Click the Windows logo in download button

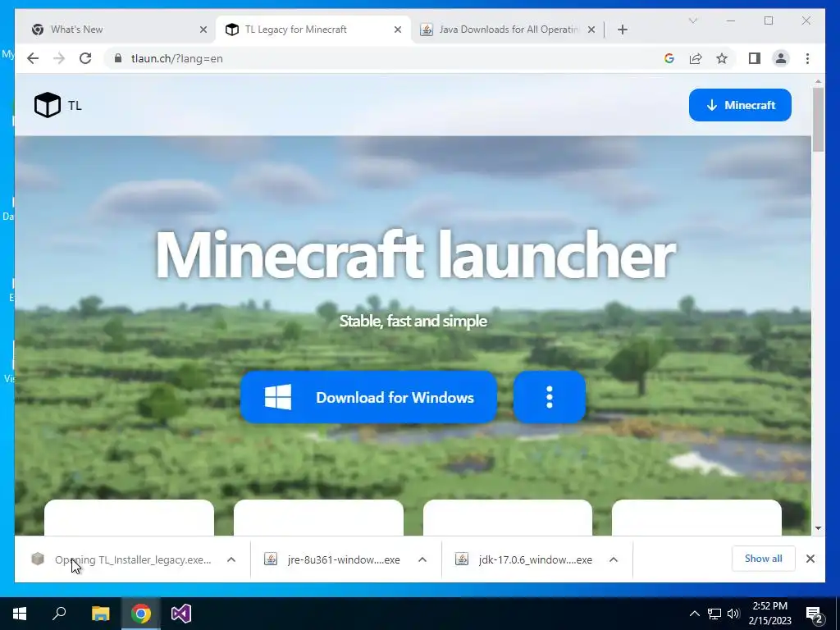tap(278, 397)
